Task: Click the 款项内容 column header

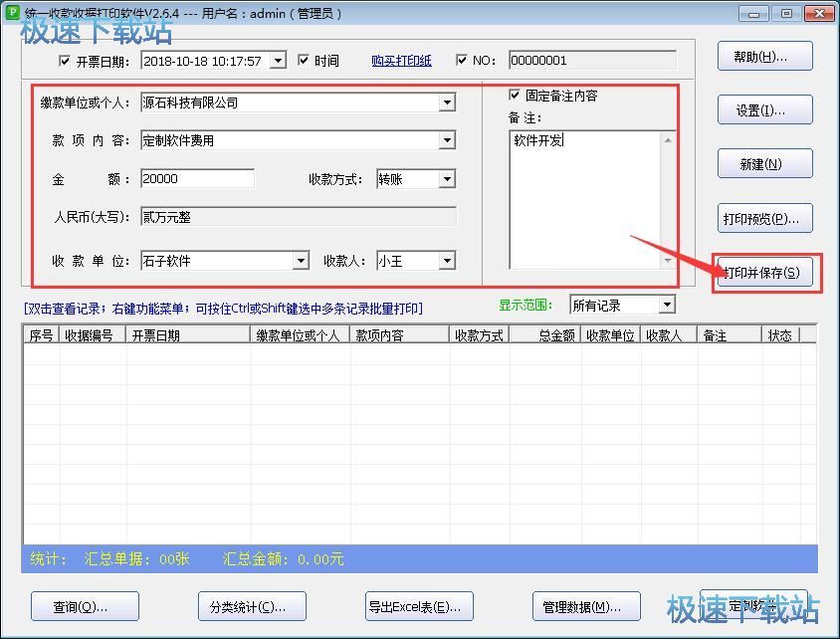Action: (x=399, y=335)
